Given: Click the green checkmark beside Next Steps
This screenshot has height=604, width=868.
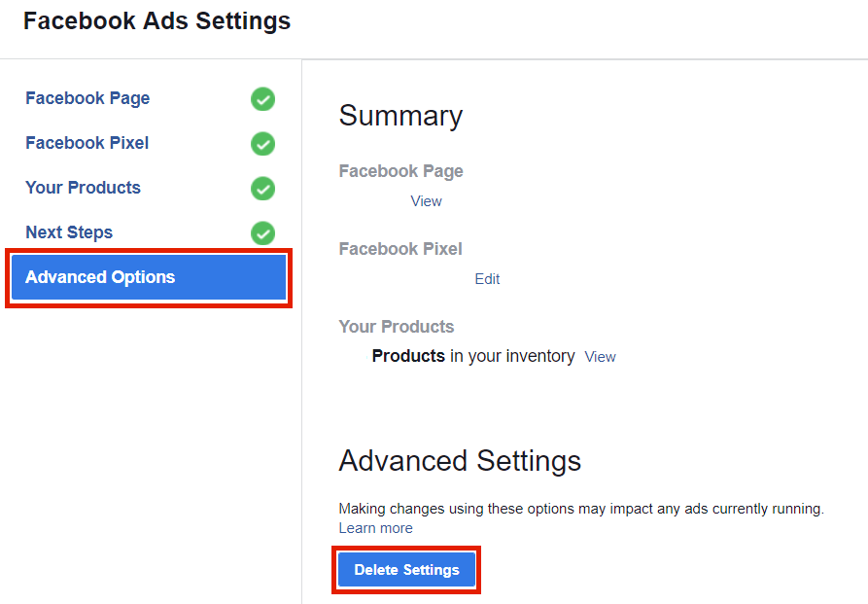Looking at the screenshot, I should pos(262,233).
